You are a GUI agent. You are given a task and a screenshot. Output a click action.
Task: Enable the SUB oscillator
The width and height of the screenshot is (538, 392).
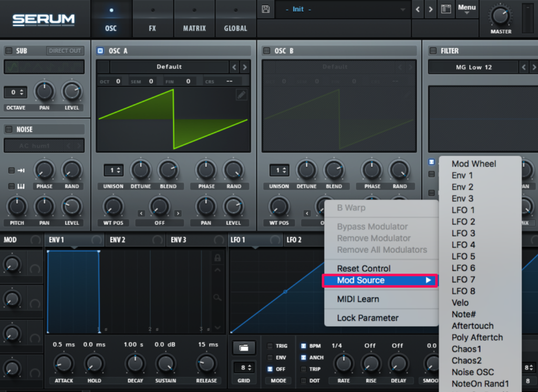click(x=9, y=51)
